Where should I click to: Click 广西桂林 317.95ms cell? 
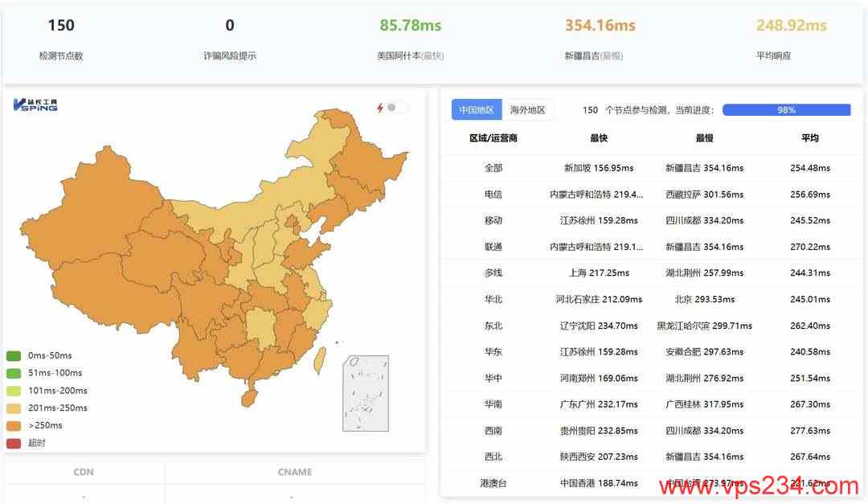click(x=704, y=404)
